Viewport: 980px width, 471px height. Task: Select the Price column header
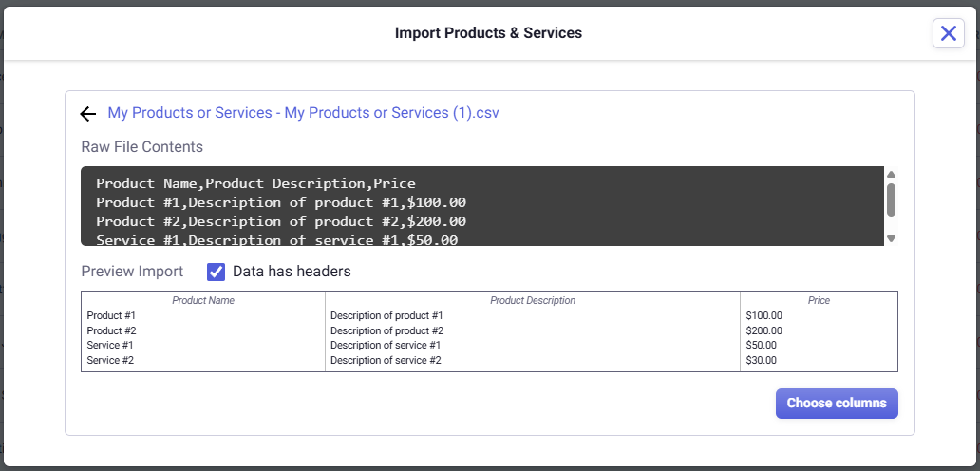[819, 300]
